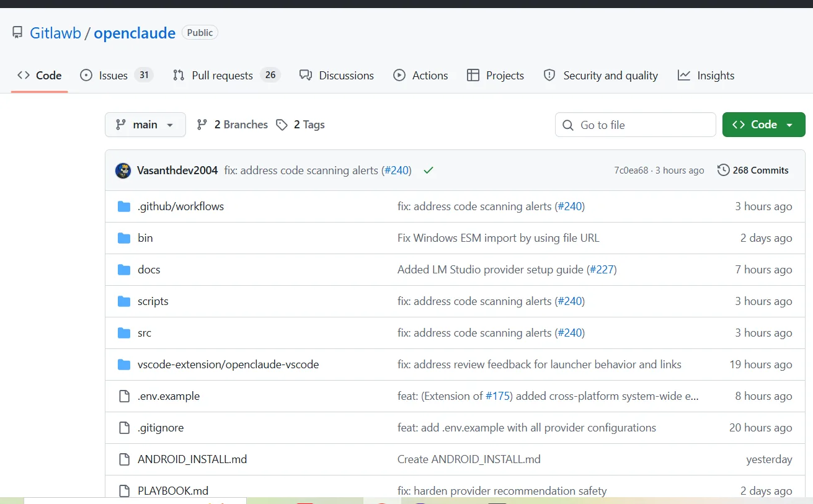Open the docs folder
This screenshot has width=813, height=504.
tap(149, 270)
